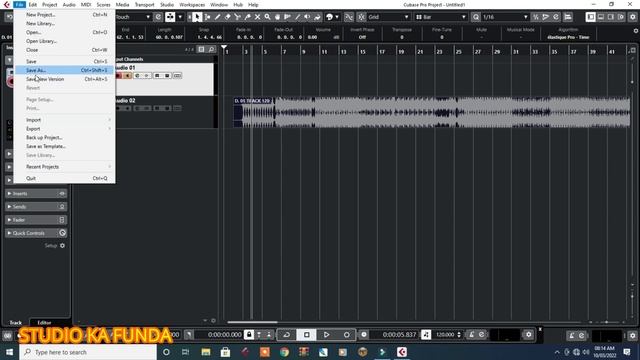This screenshot has width=640, height=360.
Task: Click the transport Stop button
Action: pos(307,335)
